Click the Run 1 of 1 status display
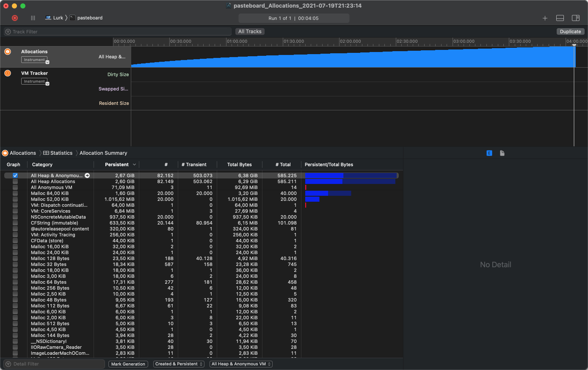 294,18
